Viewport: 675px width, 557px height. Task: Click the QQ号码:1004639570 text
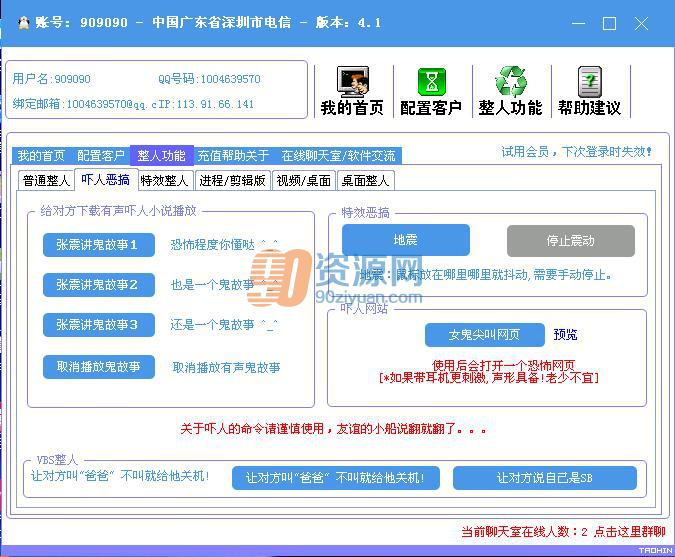click(209, 79)
